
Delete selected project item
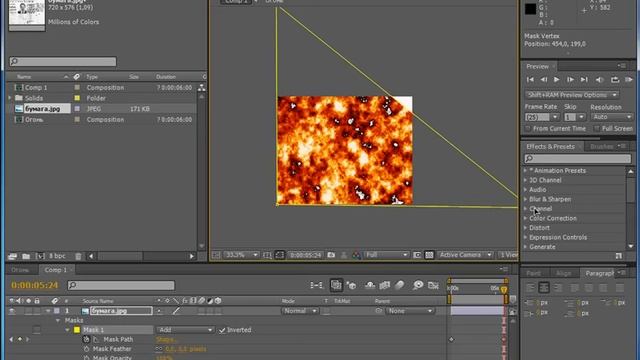tap(78, 256)
